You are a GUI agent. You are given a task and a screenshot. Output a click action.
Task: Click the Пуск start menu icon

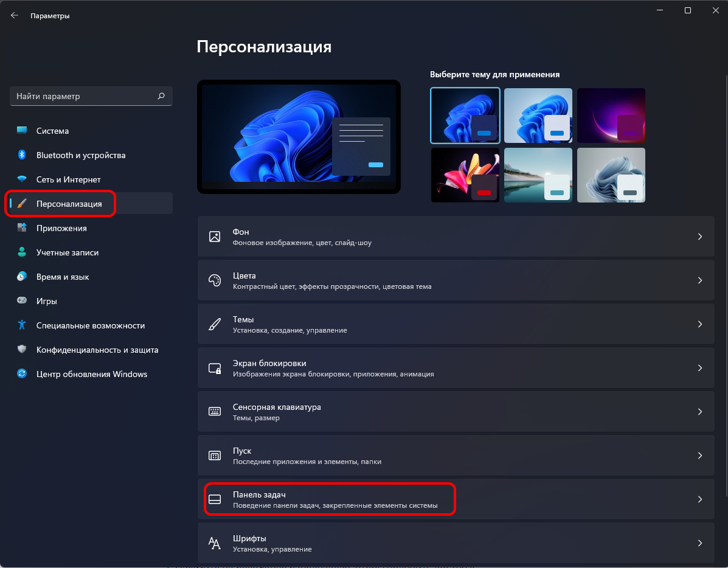(215, 455)
